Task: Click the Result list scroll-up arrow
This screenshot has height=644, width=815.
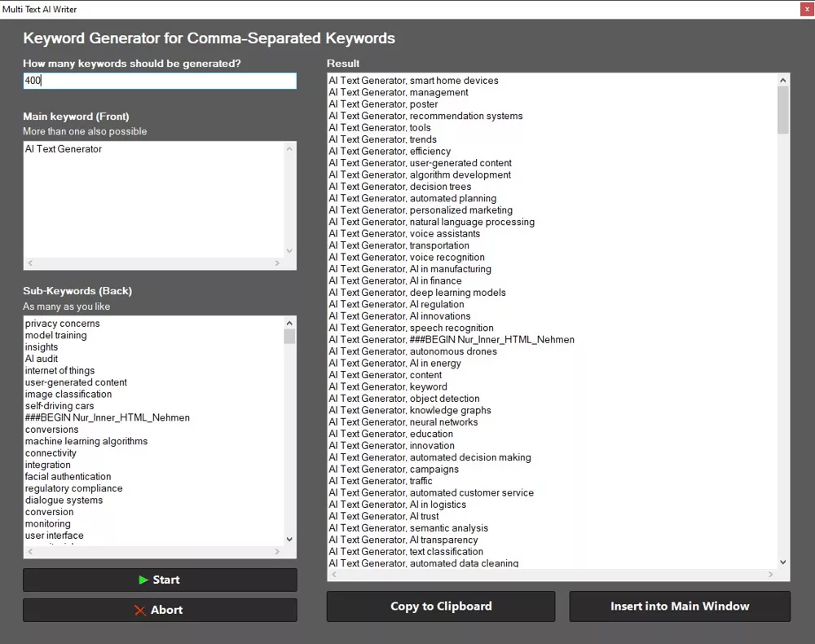Action: tap(782, 80)
